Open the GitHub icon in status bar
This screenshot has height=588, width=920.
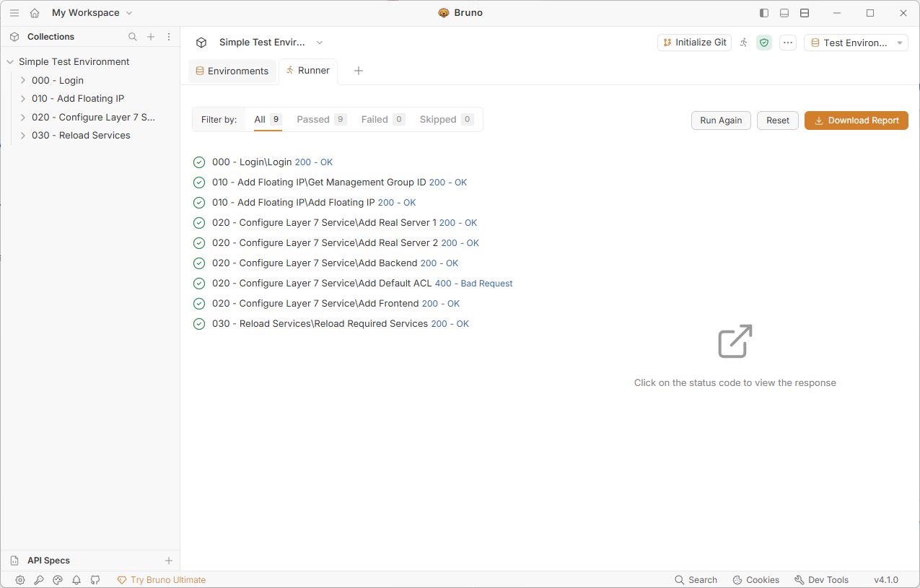click(x=95, y=580)
